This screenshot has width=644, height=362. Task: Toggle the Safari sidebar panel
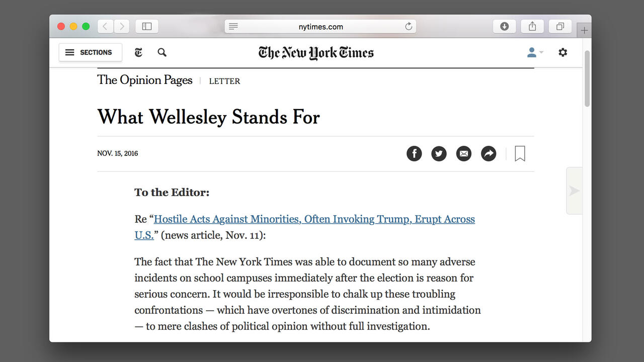point(146,26)
